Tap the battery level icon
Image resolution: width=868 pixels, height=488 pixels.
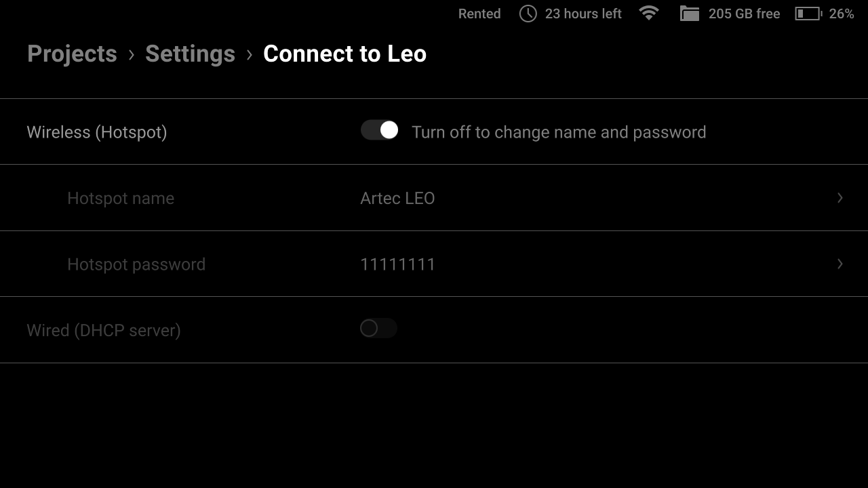click(808, 14)
